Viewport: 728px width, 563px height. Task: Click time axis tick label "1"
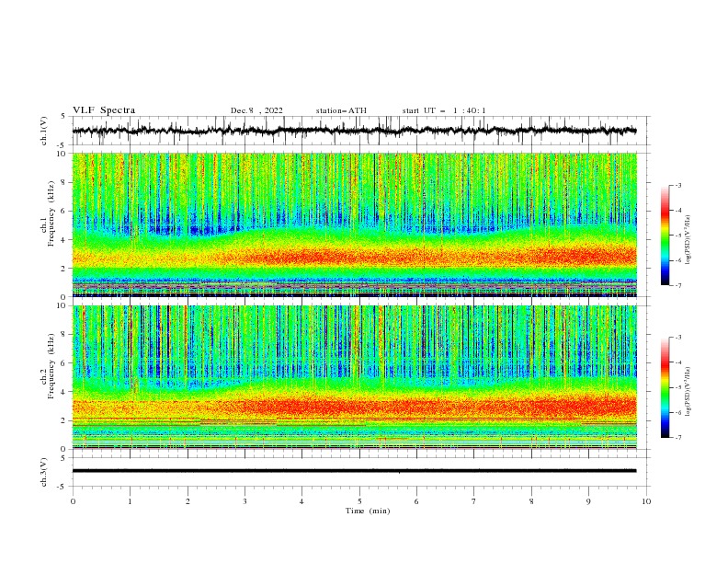[130, 501]
